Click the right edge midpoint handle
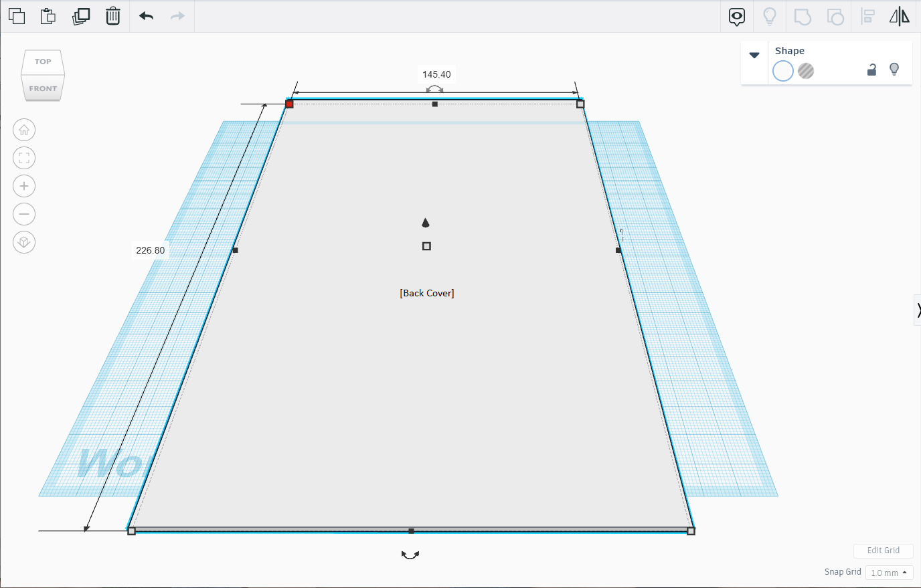This screenshot has width=921, height=588. pyautogui.click(x=618, y=250)
